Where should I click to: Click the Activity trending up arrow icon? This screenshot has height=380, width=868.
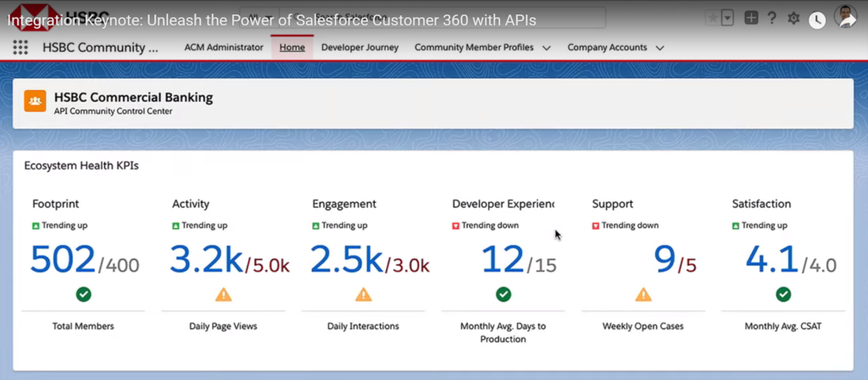pyautogui.click(x=175, y=226)
